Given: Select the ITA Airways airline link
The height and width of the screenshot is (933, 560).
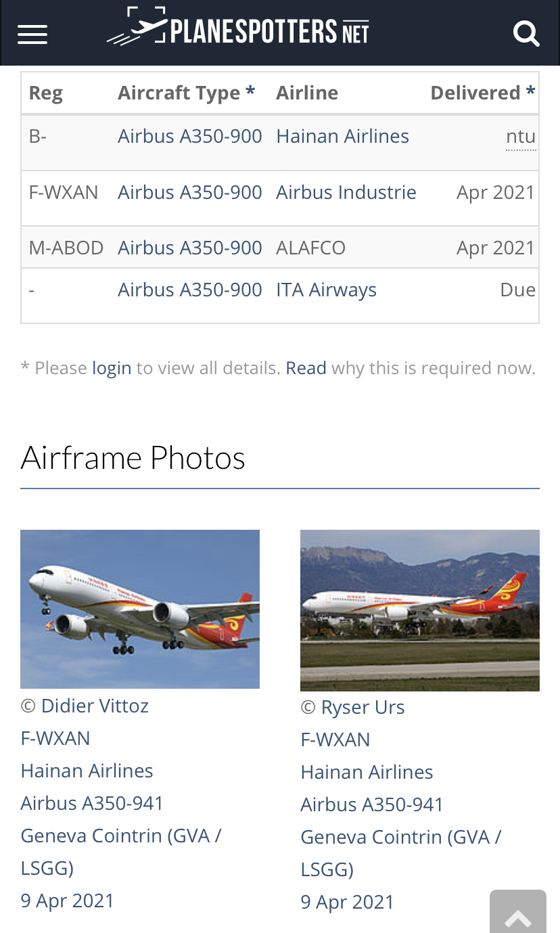Looking at the screenshot, I should [x=326, y=290].
